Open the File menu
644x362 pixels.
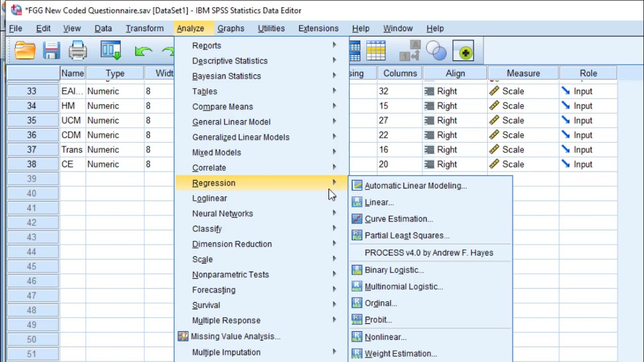(16, 28)
